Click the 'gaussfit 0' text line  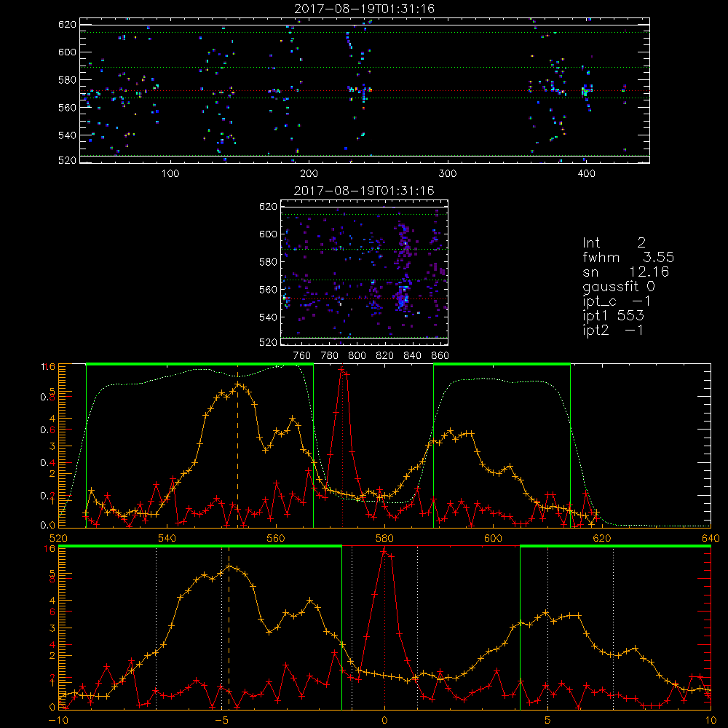click(619, 286)
